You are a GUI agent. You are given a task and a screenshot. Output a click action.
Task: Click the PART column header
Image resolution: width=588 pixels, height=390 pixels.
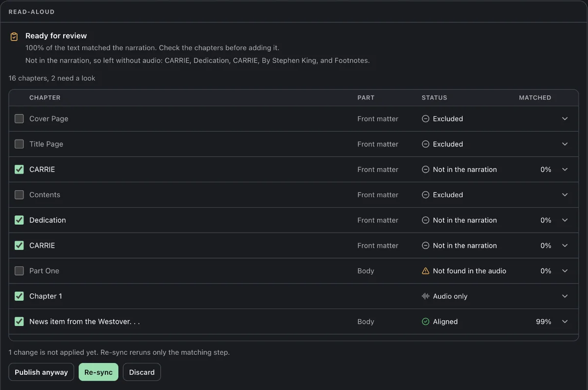pyautogui.click(x=366, y=97)
